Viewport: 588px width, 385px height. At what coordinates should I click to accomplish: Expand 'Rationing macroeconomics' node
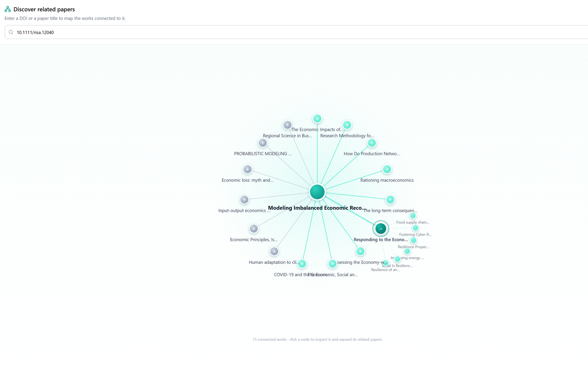click(387, 169)
